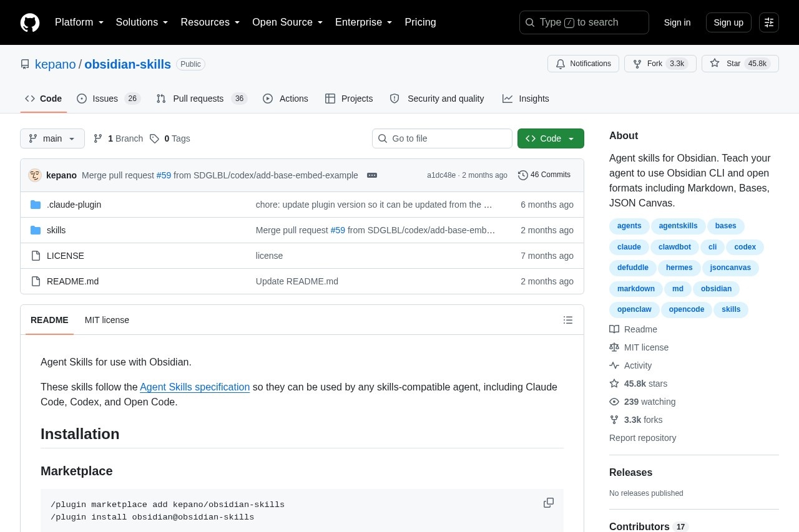Select the obsidian topic tag

click(717, 289)
